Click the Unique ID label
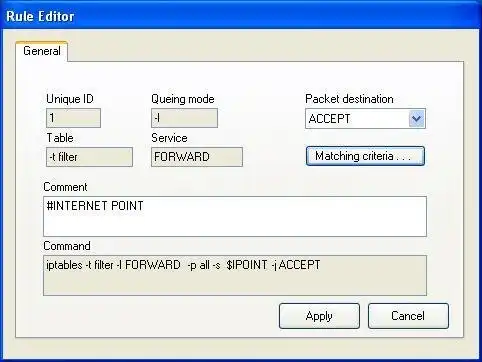This screenshot has height=362, width=482. point(70,99)
